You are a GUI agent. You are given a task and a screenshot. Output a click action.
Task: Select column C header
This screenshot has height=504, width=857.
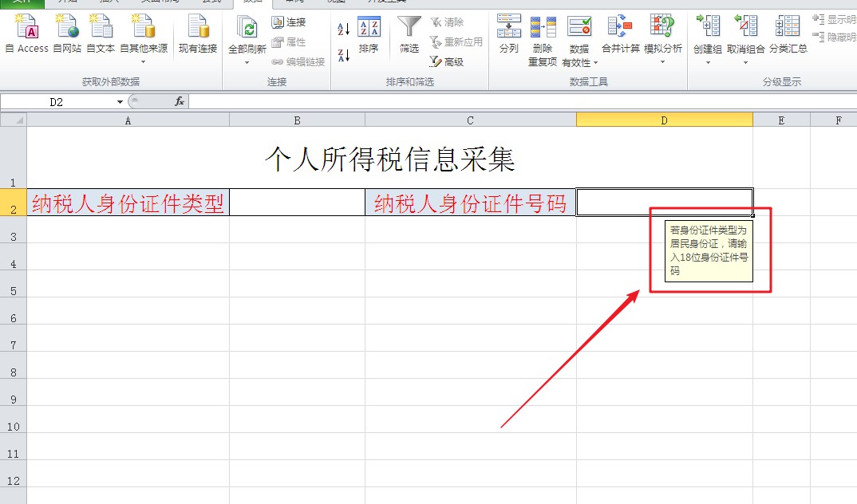470,120
